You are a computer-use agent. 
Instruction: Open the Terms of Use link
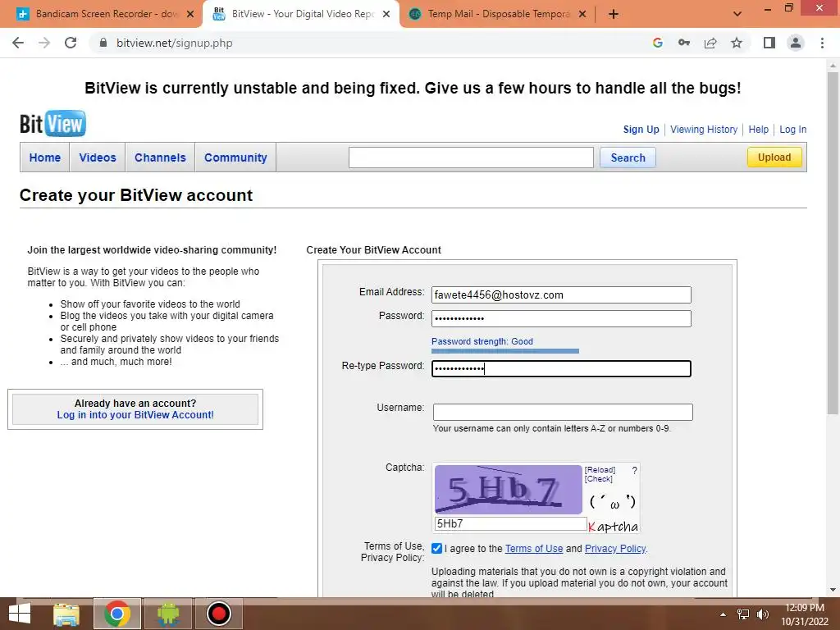(533, 549)
